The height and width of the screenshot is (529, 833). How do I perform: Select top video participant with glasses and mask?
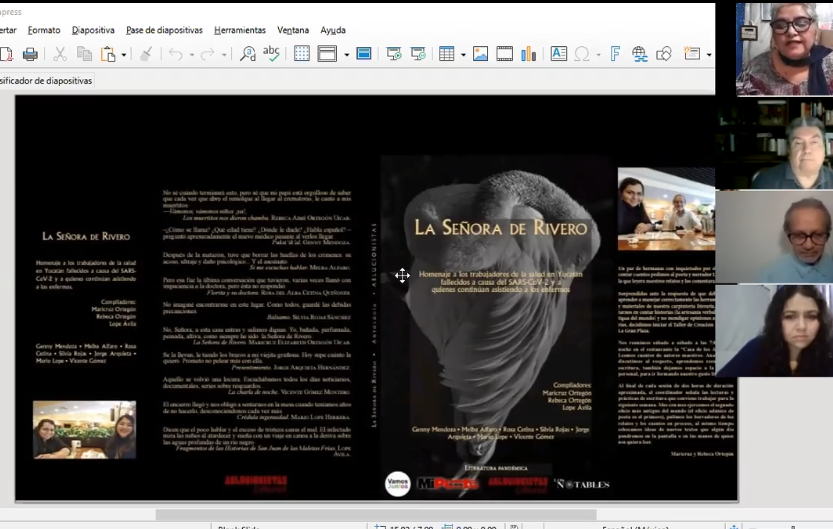[x=784, y=49]
